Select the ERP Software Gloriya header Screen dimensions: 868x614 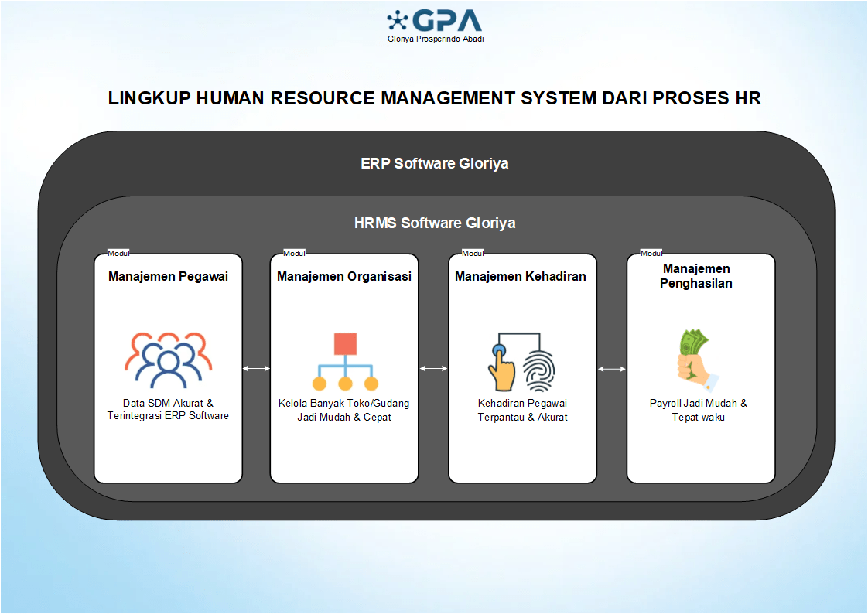(434, 164)
